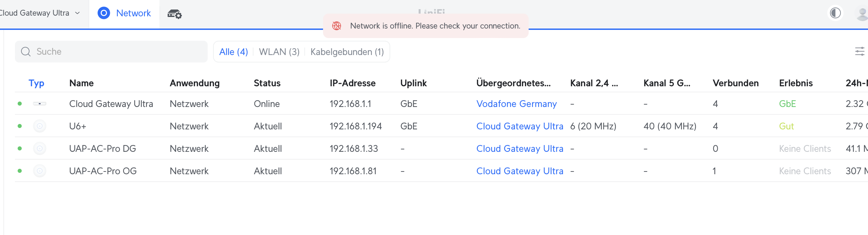Sort devices by the Status column header
The image size is (868, 235).
pyautogui.click(x=267, y=83)
